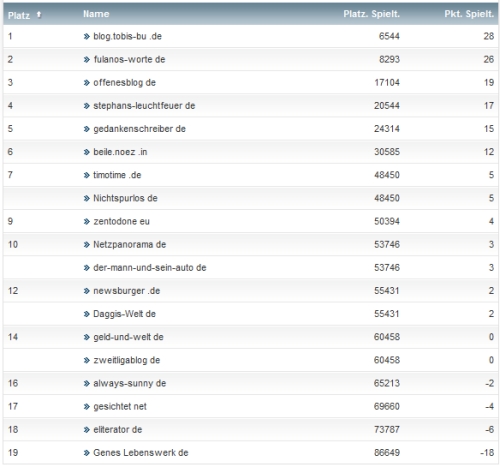The height and width of the screenshot is (467, 500).
Task: Select points value 19 in offenesblog row
Action: click(489, 83)
